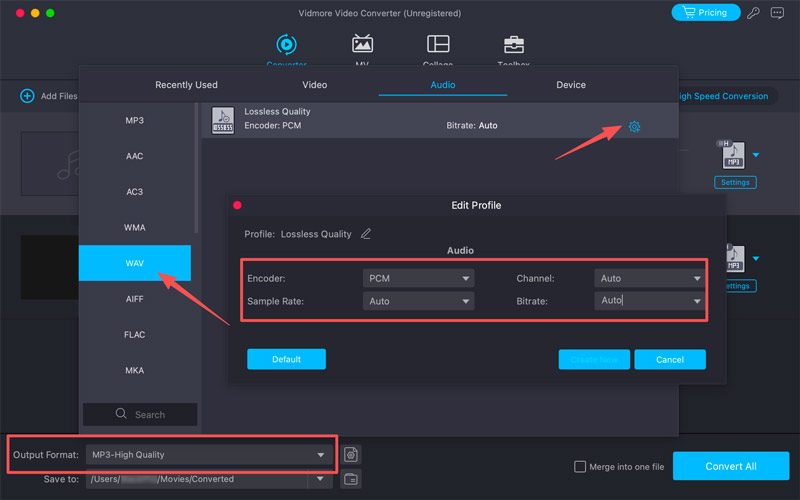Open the Toolbox icon

(x=513, y=44)
